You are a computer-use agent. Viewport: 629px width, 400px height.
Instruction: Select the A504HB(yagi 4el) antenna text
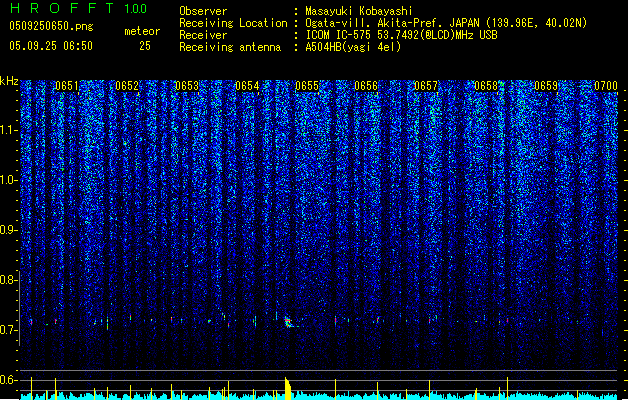(x=353, y=47)
